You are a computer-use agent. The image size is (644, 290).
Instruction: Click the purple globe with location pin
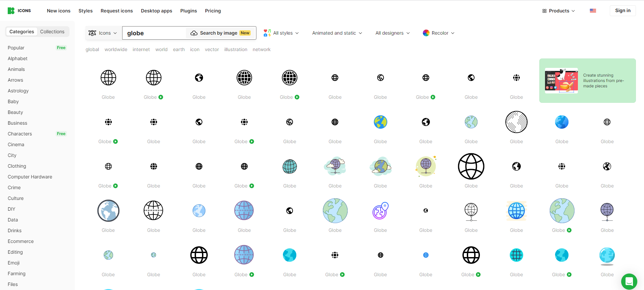[380, 211]
